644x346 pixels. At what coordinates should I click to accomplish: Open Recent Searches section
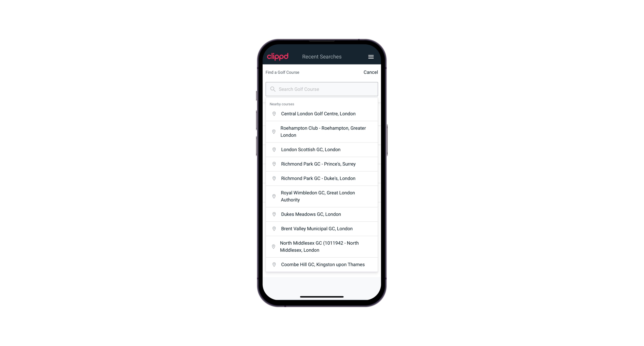click(322, 57)
